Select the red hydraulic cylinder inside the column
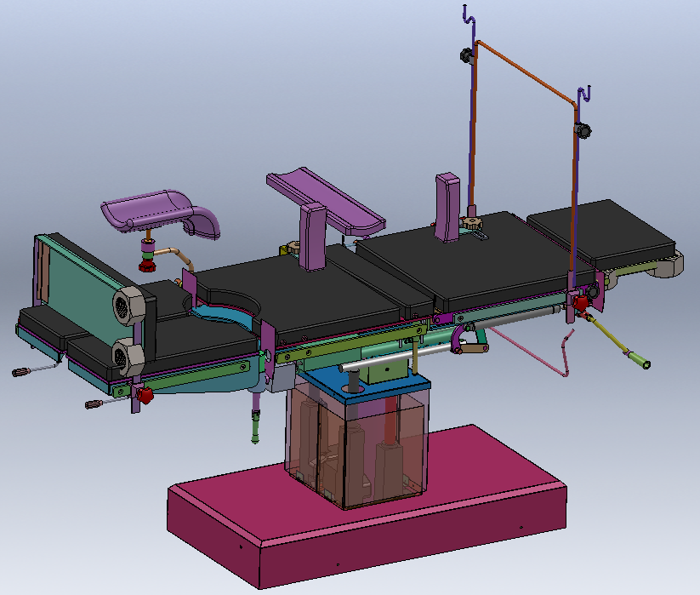Image resolution: width=700 pixels, height=595 pixels. pos(390,420)
